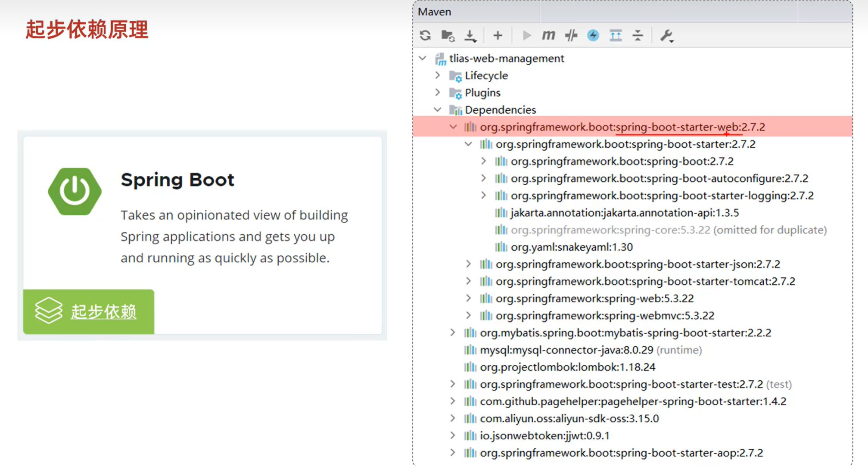
Task: Select tlias-web-management project row
Action: coord(632,58)
